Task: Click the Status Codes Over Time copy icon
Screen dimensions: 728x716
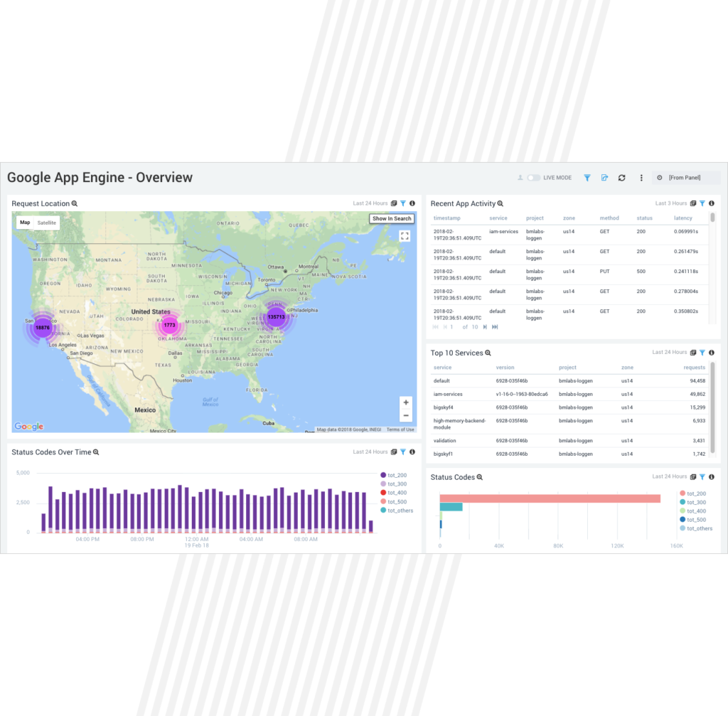Action: coord(394,451)
